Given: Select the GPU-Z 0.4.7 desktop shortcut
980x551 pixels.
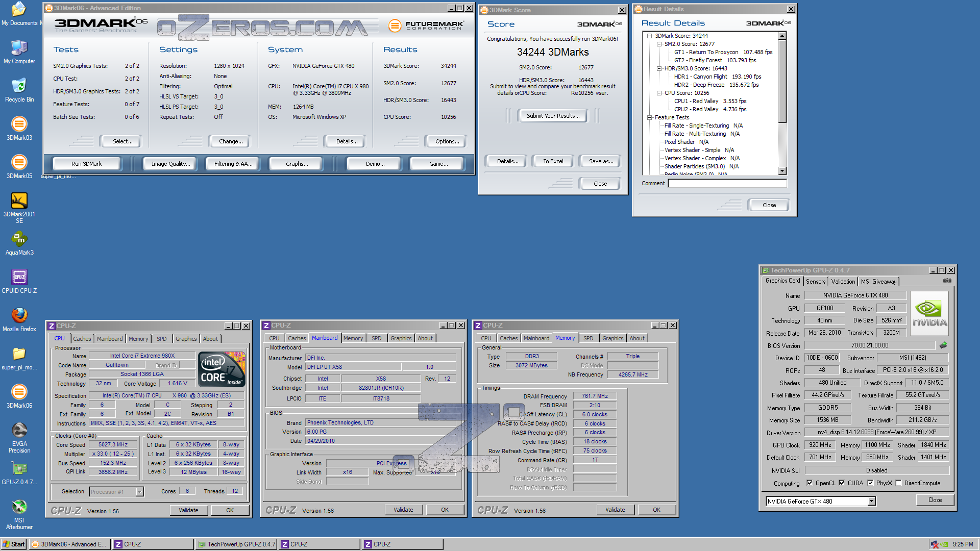Looking at the screenshot, I should point(19,473).
